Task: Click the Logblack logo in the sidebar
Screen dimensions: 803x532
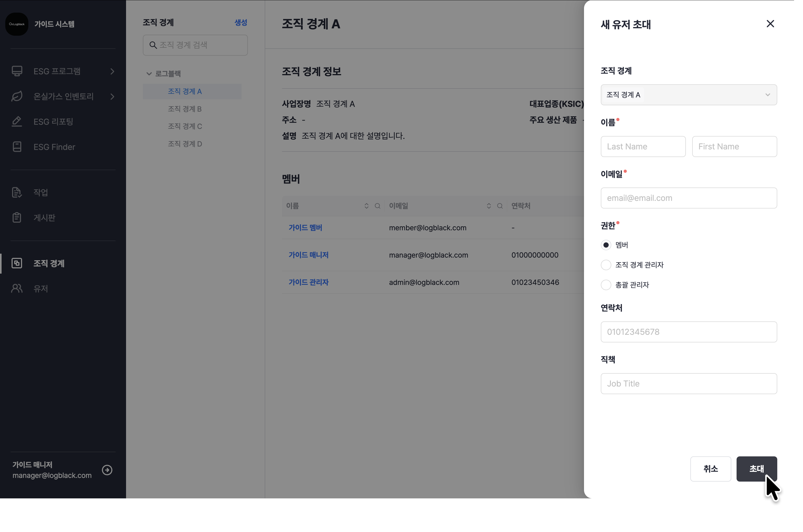Action: click(17, 24)
